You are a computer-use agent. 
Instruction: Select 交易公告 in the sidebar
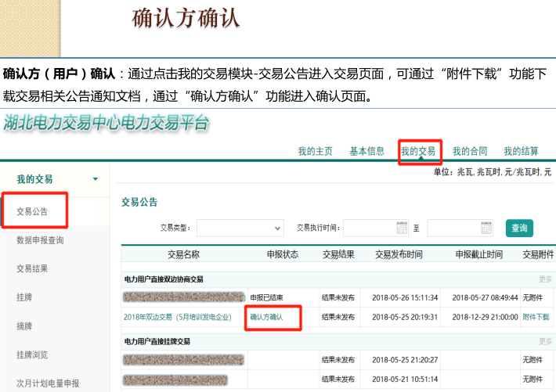pos(33,211)
